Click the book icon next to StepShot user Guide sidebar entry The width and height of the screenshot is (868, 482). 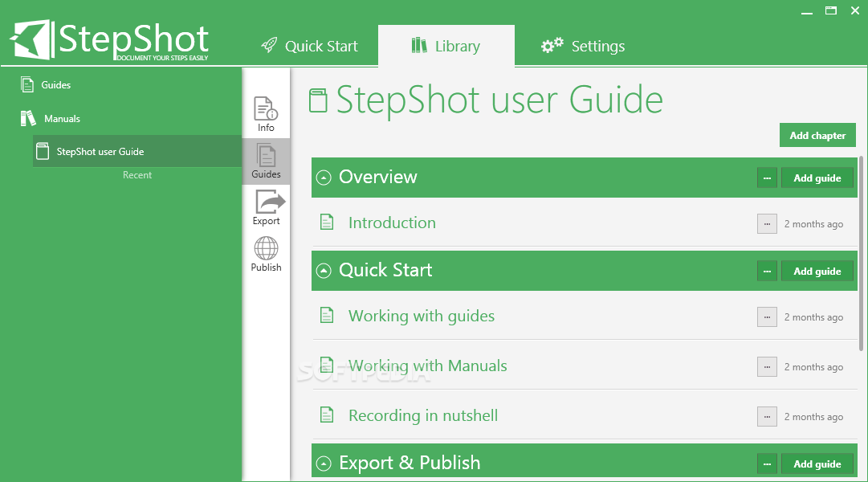pyautogui.click(x=42, y=151)
